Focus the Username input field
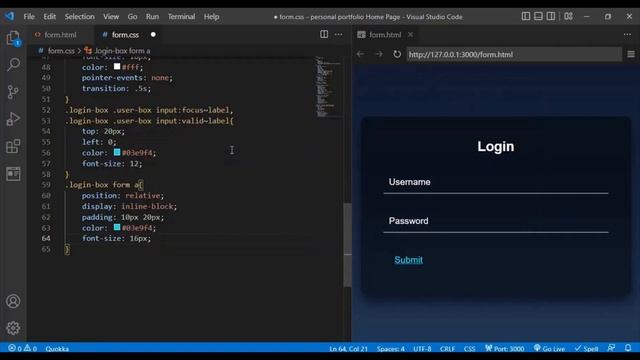Screen dimensions: 640x360 tap(496, 183)
